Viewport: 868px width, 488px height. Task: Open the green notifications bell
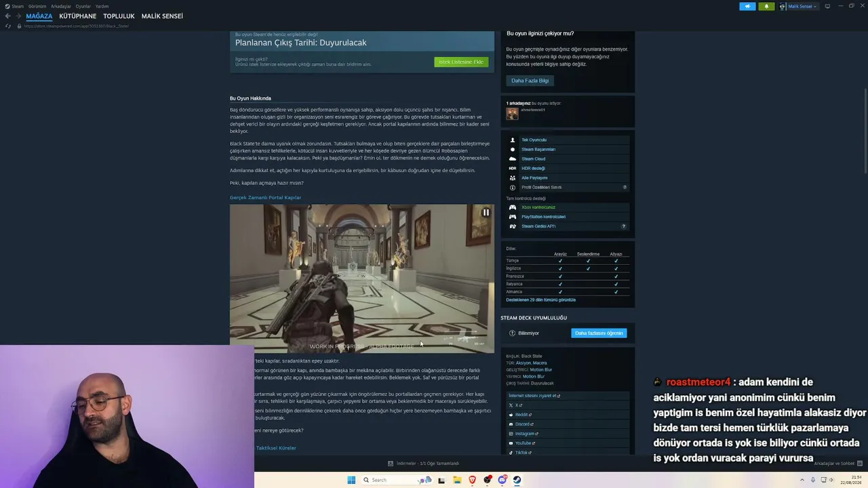click(766, 6)
